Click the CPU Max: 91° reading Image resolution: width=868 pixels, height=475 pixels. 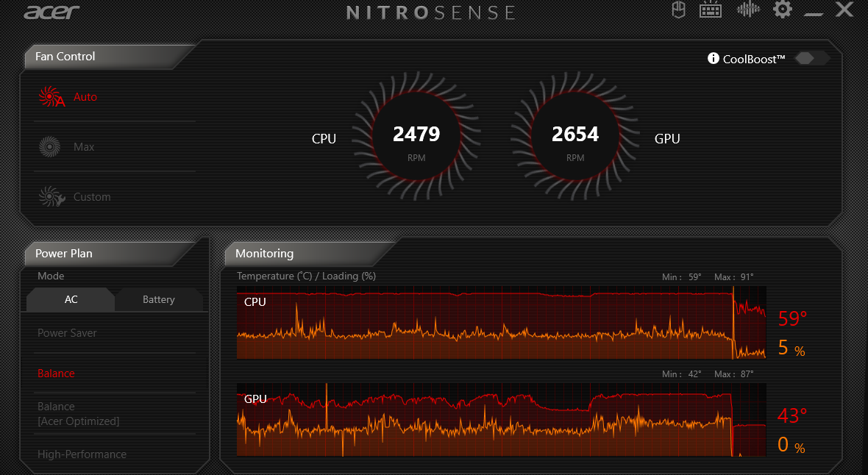coord(733,276)
